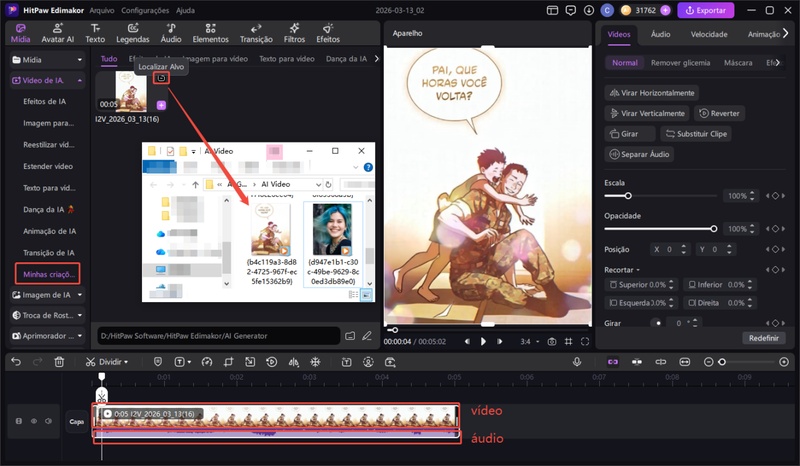Adjust the Escala slider handle
This screenshot has width=800, height=466.
point(628,196)
